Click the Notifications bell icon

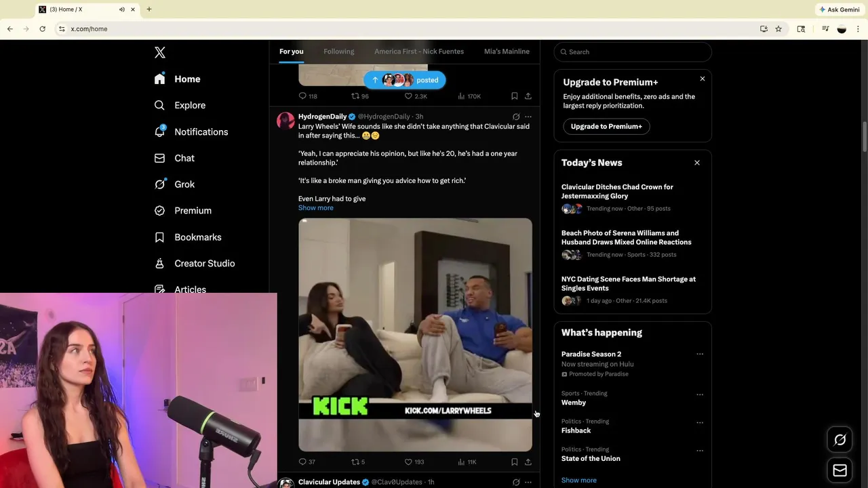159,131
